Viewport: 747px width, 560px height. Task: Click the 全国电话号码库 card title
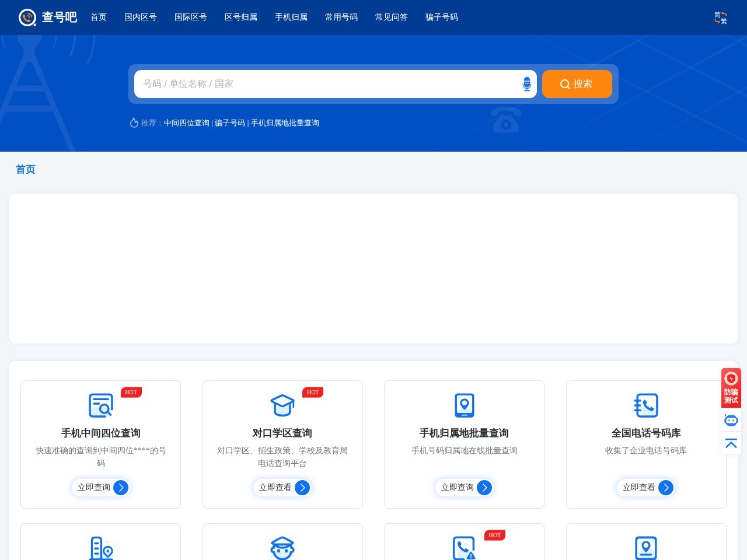[x=646, y=433]
